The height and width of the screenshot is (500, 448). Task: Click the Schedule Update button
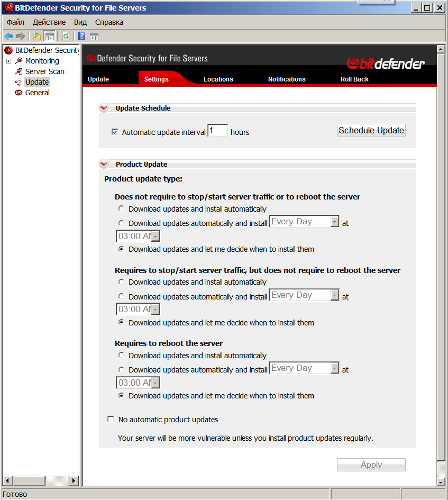click(x=371, y=130)
